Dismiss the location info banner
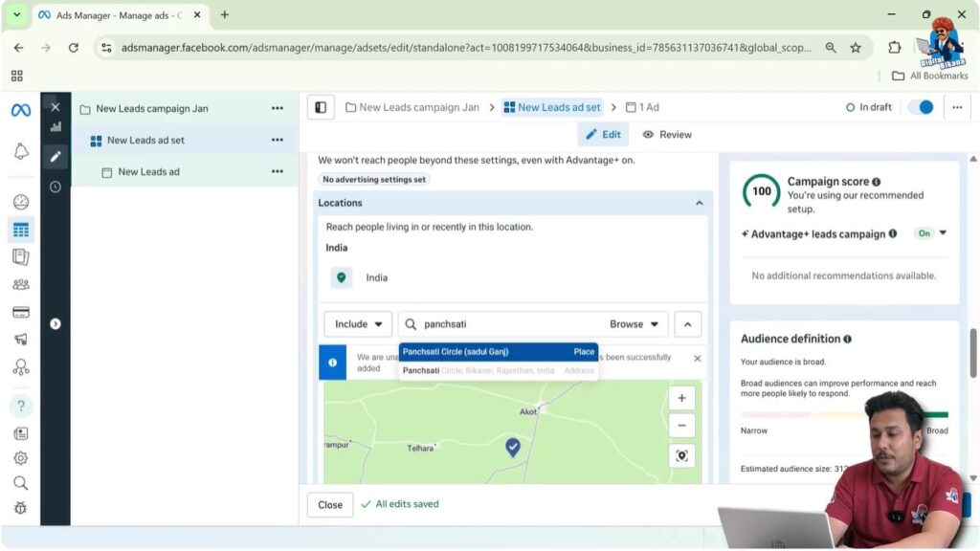980x551 pixels. (x=697, y=359)
